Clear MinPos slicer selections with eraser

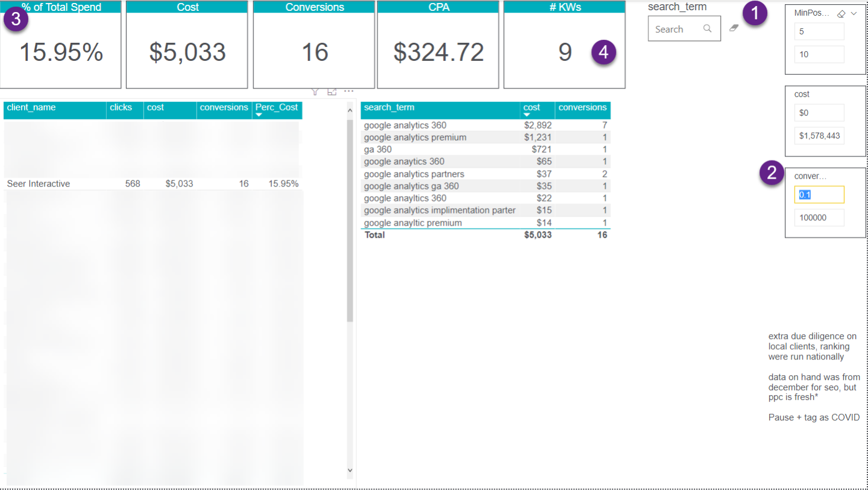coord(841,13)
